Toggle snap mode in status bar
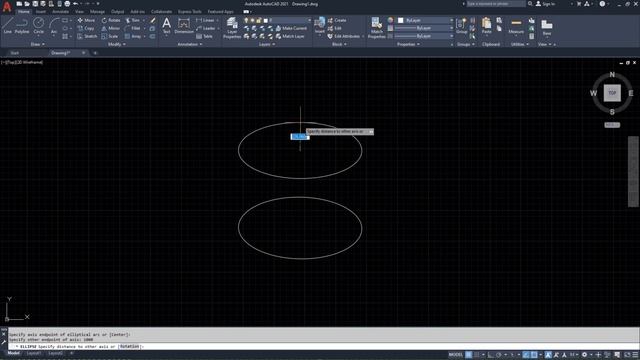The image size is (640, 360). 476,355
